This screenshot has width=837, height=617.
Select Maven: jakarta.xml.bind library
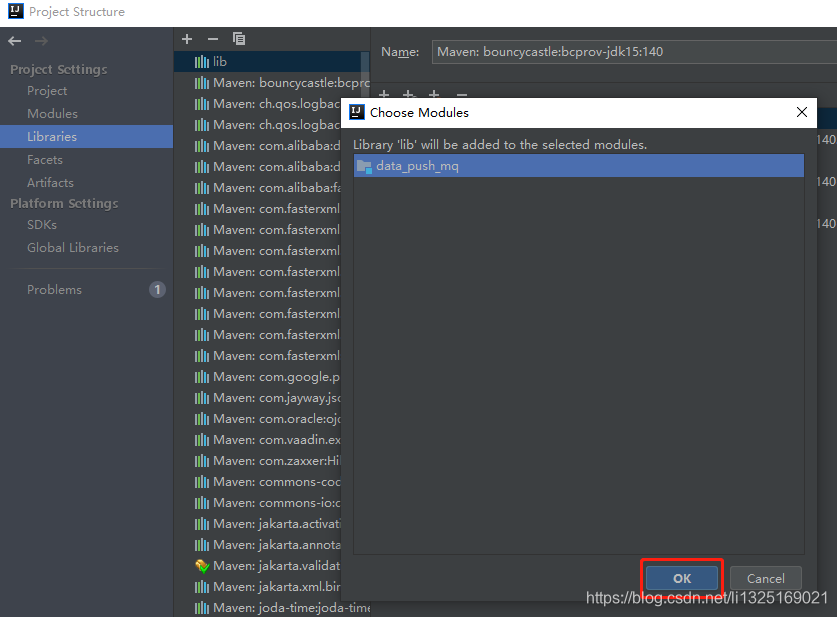[258, 587]
